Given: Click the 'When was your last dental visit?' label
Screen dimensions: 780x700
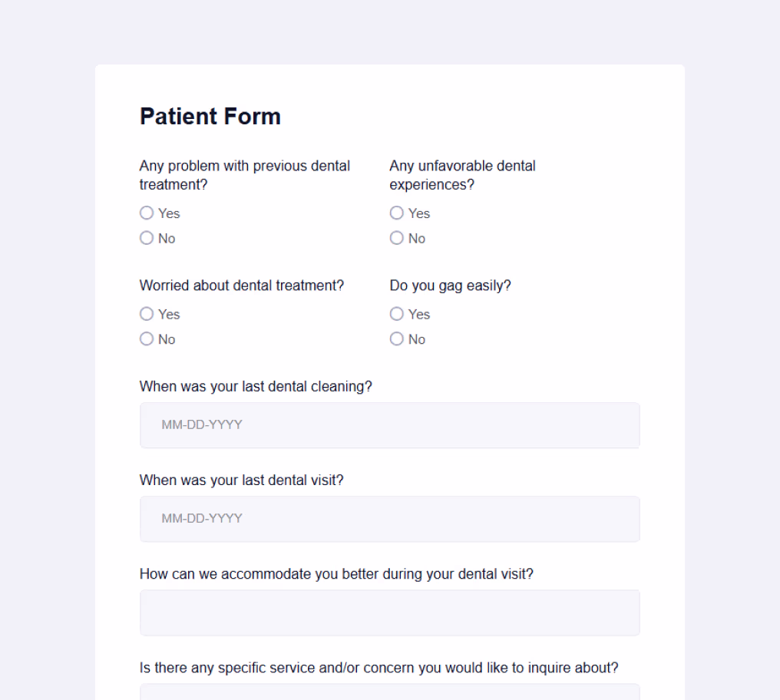Looking at the screenshot, I should (242, 480).
